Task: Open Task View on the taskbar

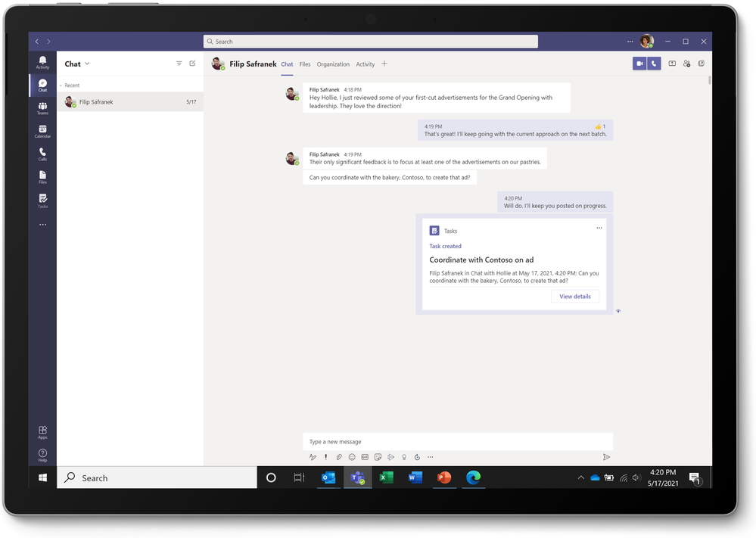Action: pyautogui.click(x=299, y=477)
